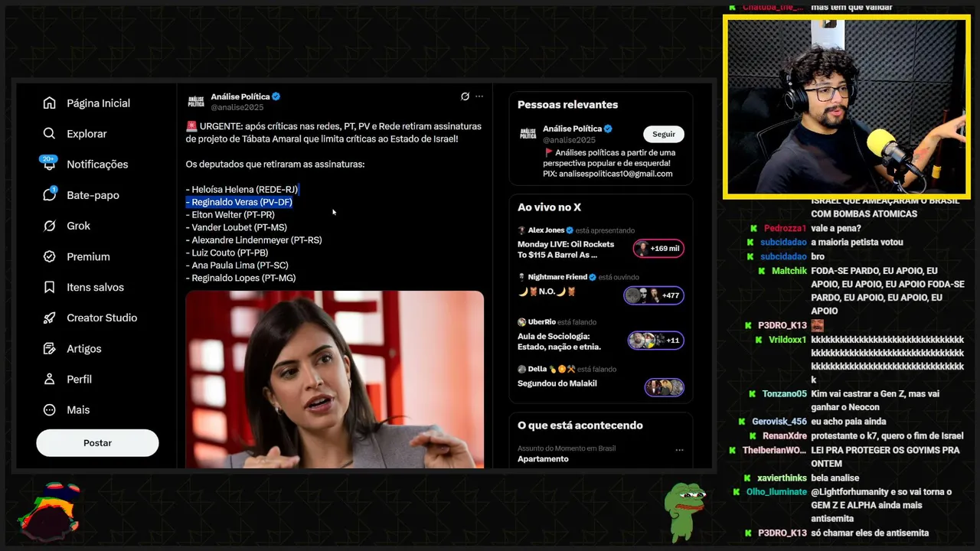980x551 pixels.
Task: Click chat username Tonzano05
Action: [x=784, y=394]
